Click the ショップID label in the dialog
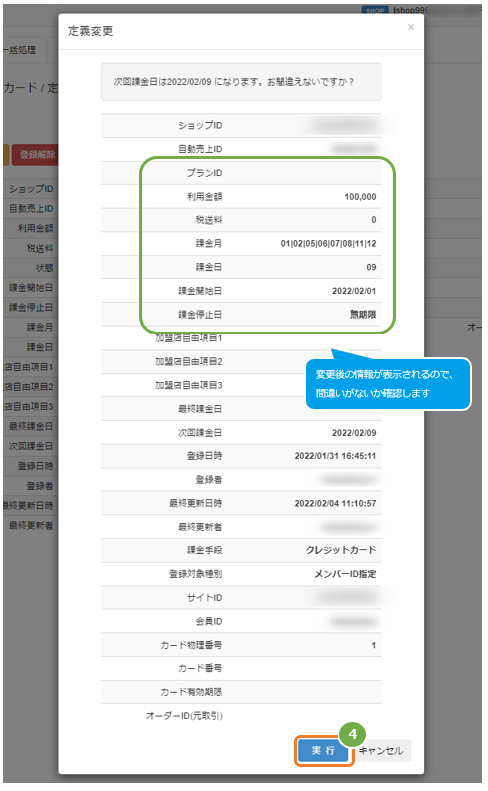 [200, 126]
